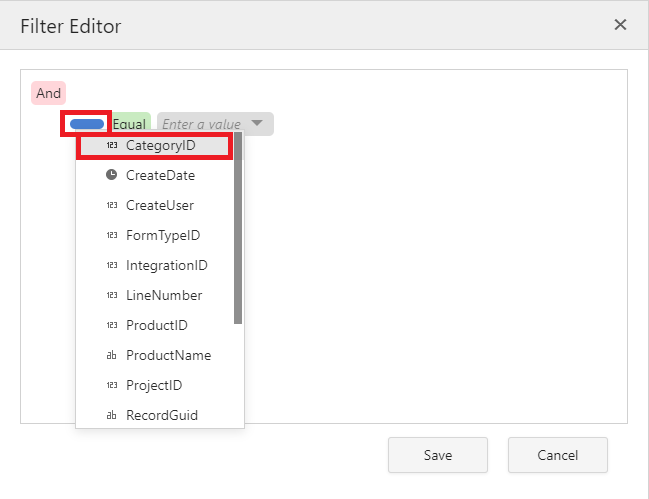Click the numeric icon next to FormTypeID
649x499 pixels.
[x=112, y=235]
